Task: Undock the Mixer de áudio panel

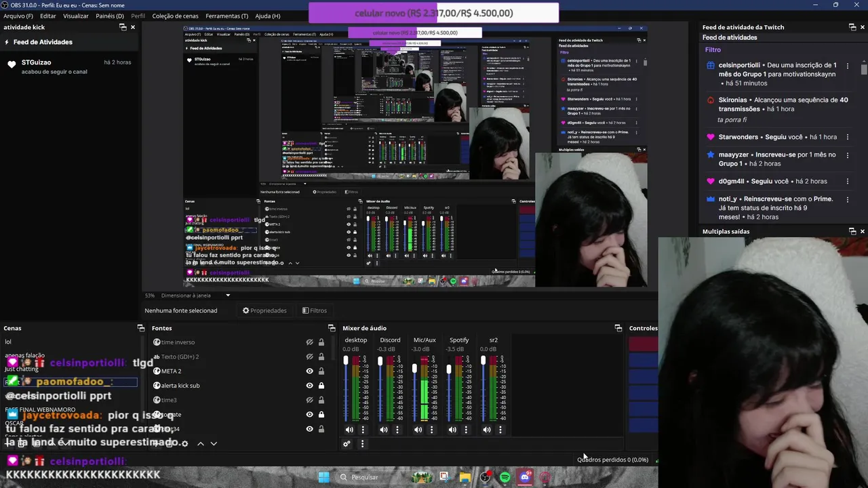Action: tap(618, 328)
